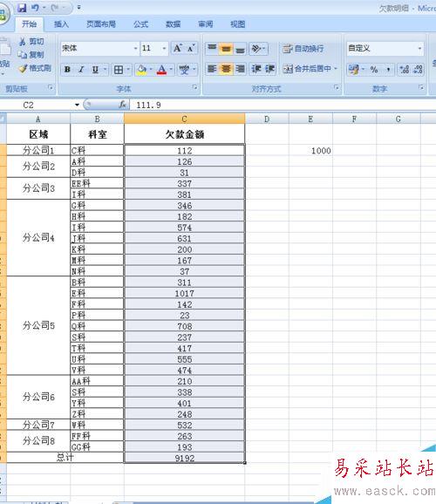The width and height of the screenshot is (436, 504).
Task: Select column E header
Action: [310, 119]
